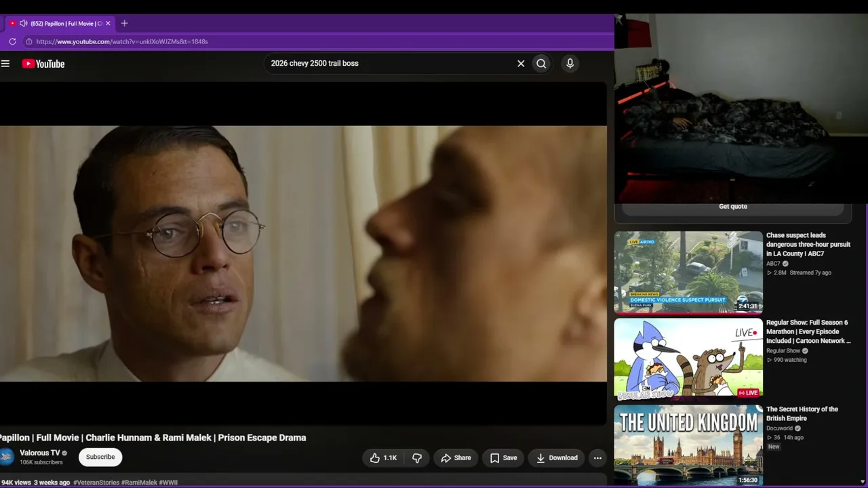
Task: Go to YouTube home via the logo
Action: (43, 64)
